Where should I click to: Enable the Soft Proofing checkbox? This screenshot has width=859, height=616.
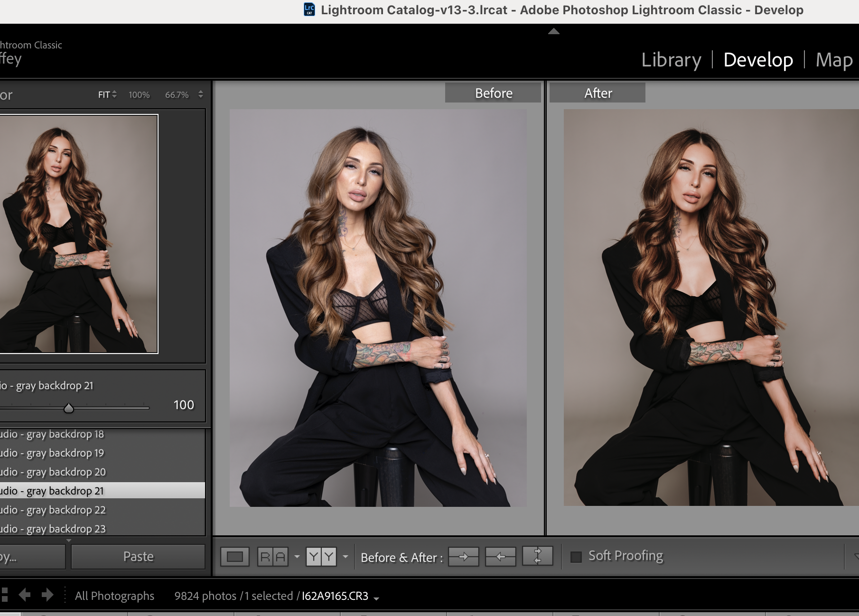pos(576,557)
